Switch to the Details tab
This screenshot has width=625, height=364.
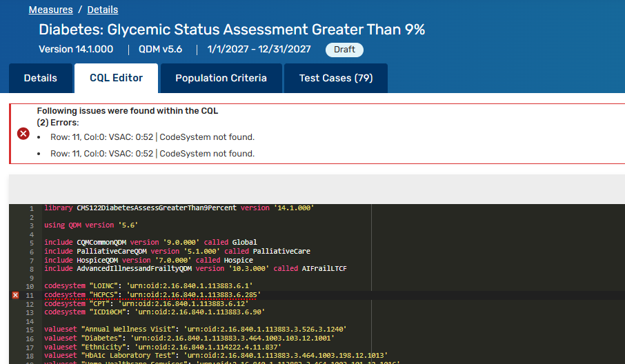(x=41, y=78)
